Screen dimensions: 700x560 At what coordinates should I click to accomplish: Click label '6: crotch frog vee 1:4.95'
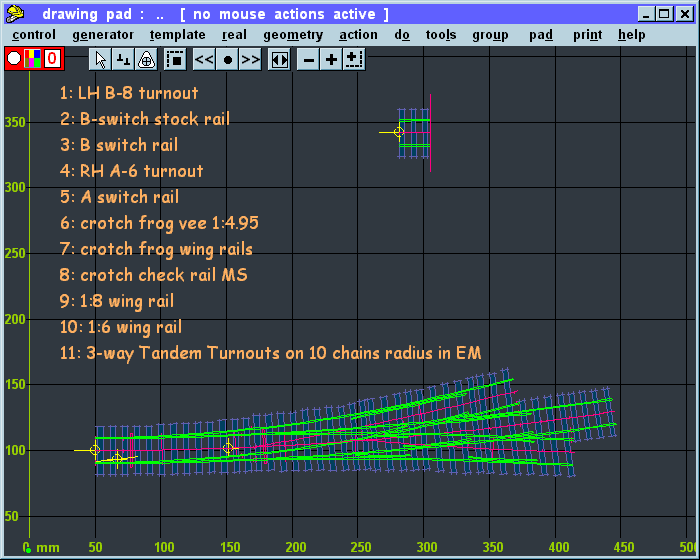tap(159, 223)
